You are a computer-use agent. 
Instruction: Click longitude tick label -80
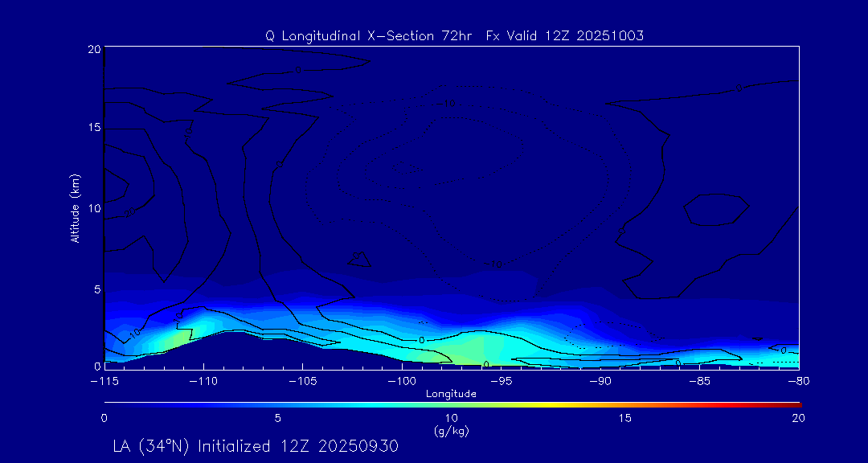point(799,382)
